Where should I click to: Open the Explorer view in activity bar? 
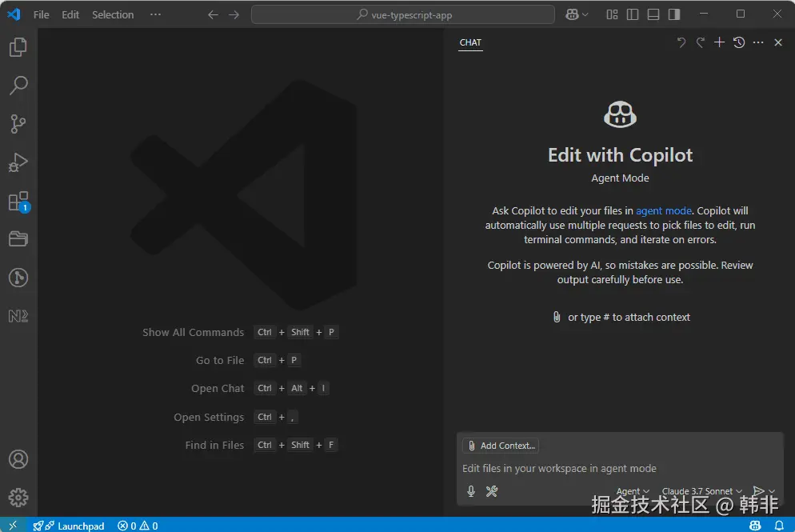[x=18, y=47]
